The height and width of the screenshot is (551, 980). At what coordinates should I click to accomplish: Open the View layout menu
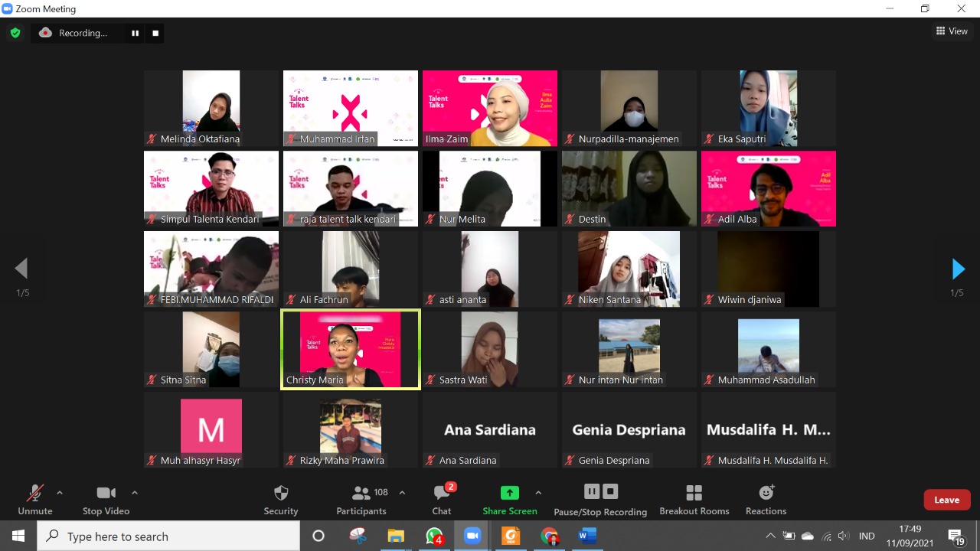coord(952,31)
